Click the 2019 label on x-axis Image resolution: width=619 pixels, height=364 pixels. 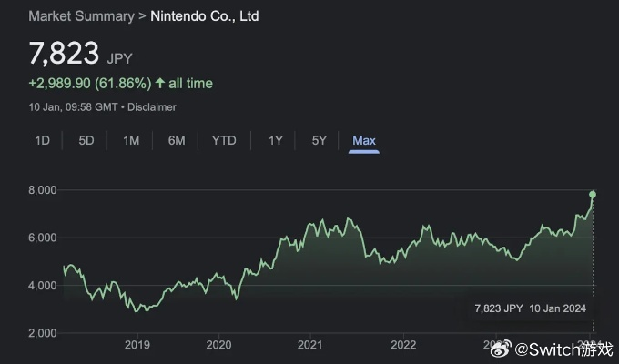(137, 344)
